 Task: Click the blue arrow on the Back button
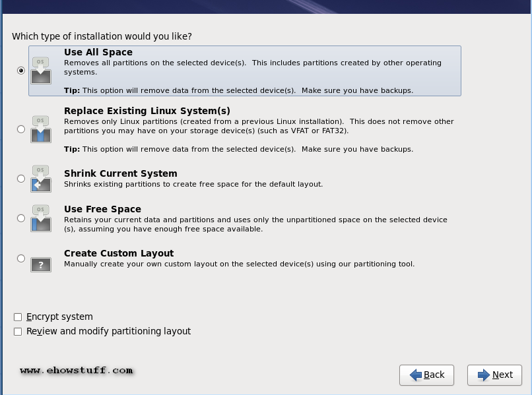pos(416,375)
